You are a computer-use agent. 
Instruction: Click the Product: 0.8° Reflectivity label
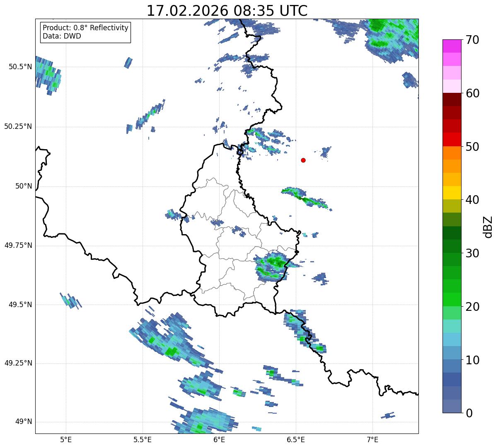pos(86,28)
